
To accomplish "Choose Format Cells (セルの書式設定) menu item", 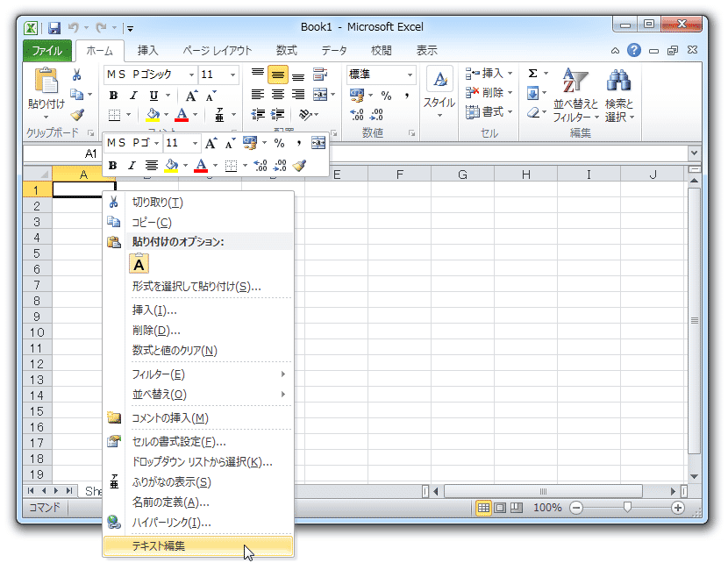I will (x=199, y=441).
